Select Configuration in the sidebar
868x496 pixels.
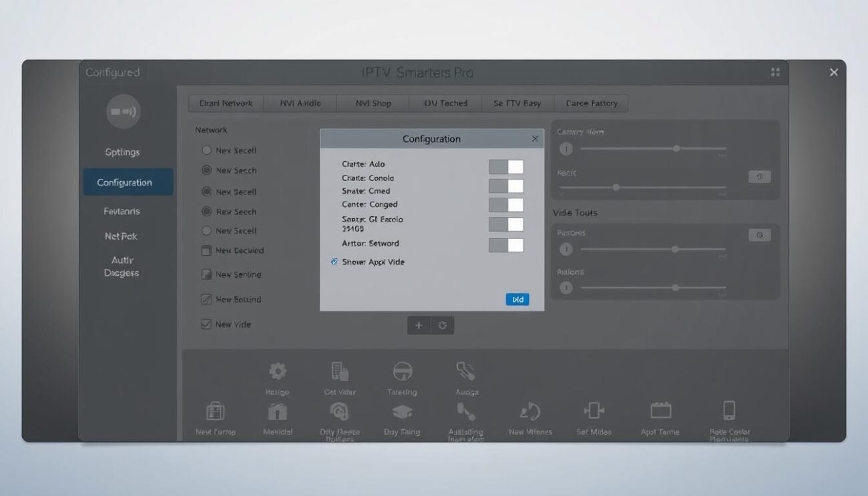(128, 182)
